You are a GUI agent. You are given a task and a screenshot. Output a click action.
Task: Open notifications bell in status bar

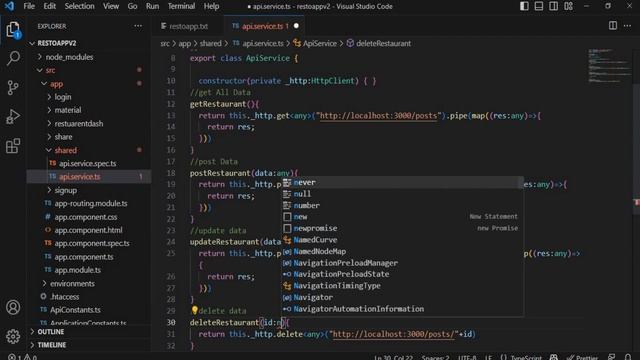[x=628, y=357]
